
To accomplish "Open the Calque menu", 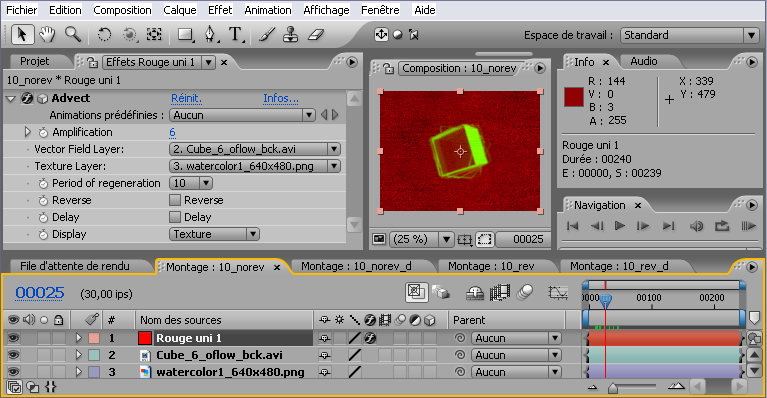I will click(180, 10).
